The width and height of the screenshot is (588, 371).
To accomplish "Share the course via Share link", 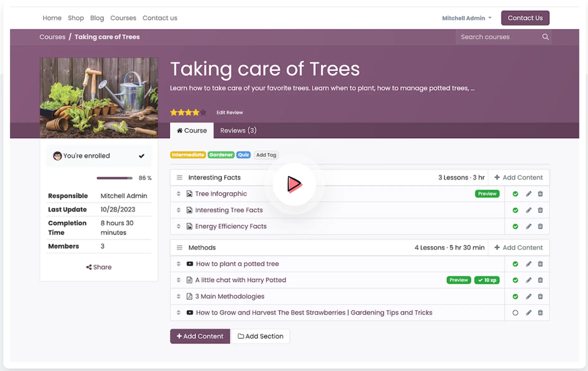I will 99,267.
